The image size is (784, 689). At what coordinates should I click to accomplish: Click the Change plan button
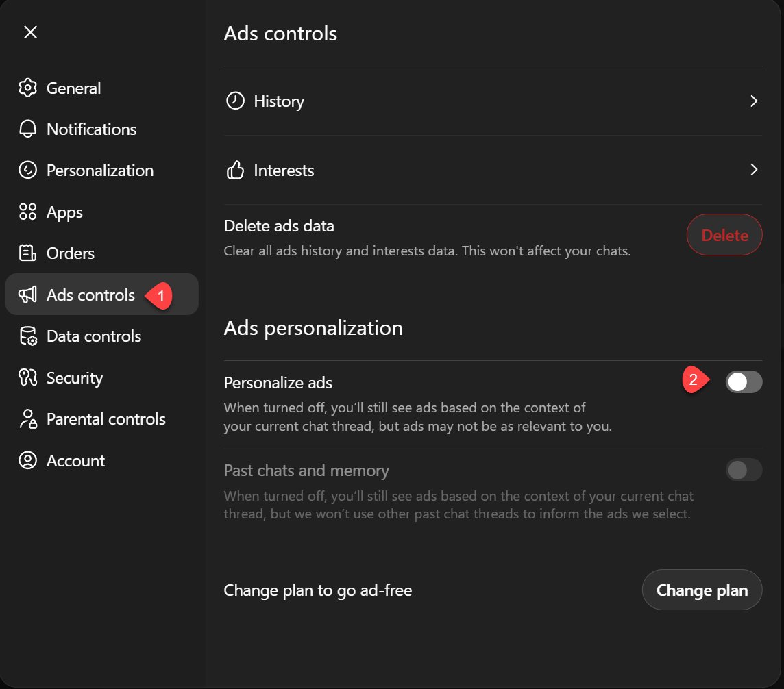point(702,590)
